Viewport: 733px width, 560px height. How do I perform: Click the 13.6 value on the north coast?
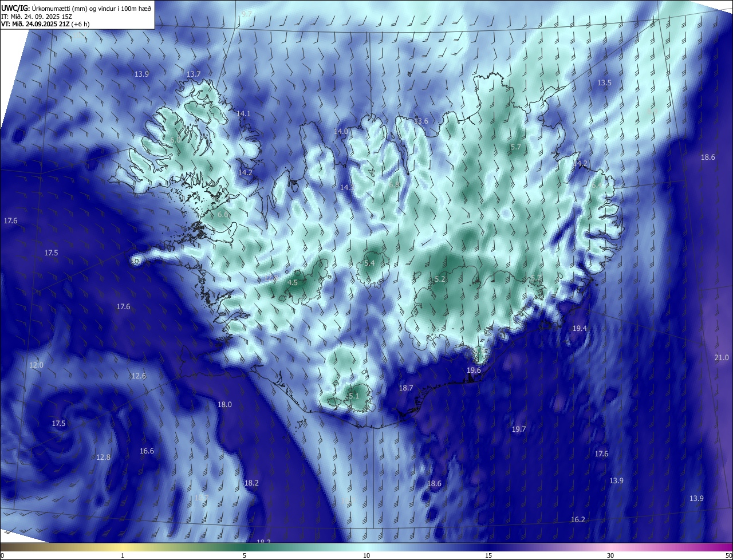[x=421, y=121]
